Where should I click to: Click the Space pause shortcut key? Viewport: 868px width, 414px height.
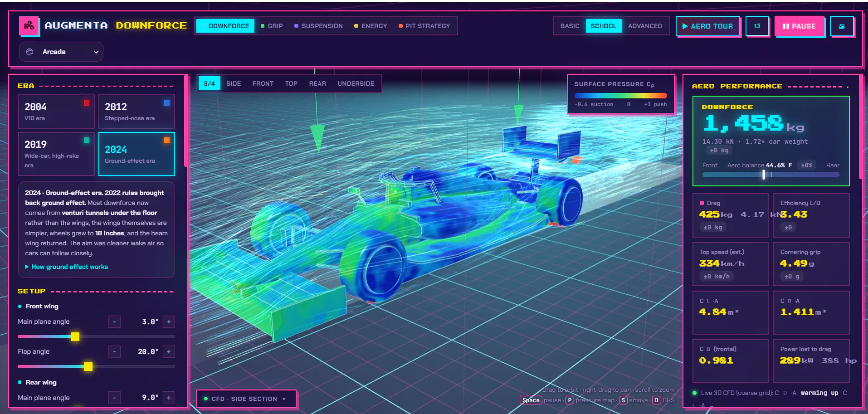531,400
